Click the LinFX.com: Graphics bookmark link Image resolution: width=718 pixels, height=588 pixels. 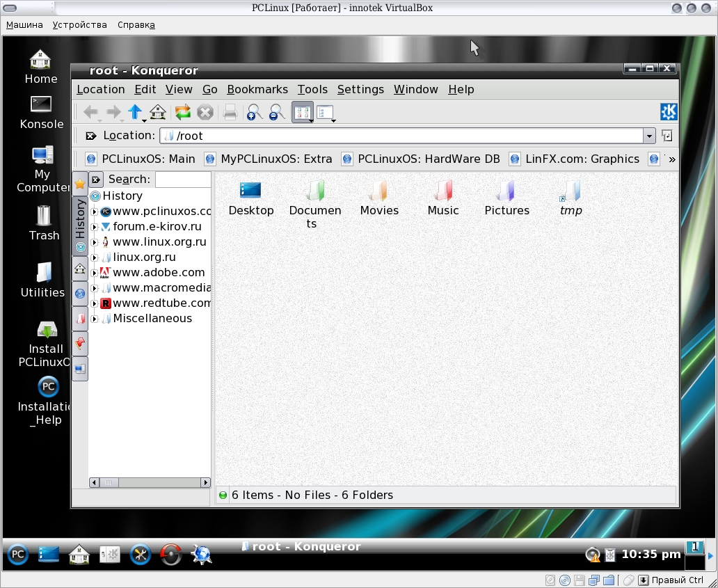(582, 159)
